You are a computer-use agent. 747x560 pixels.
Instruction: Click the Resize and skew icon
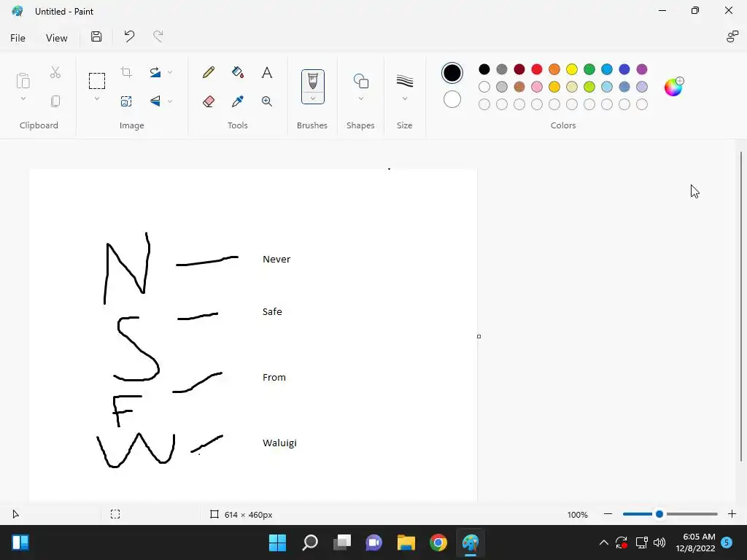126,101
